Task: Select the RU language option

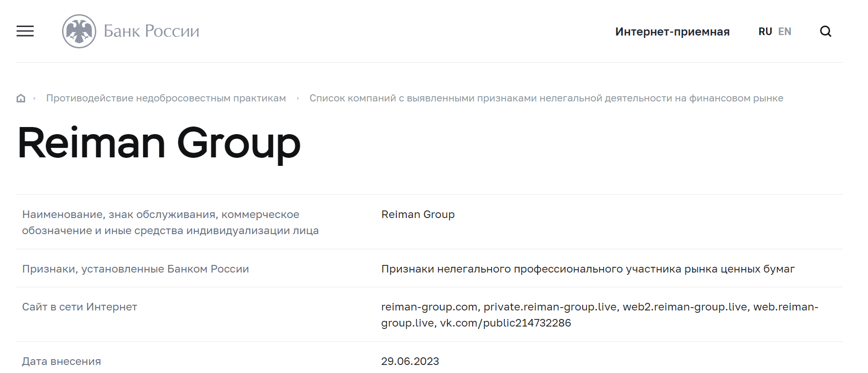Action: click(765, 32)
